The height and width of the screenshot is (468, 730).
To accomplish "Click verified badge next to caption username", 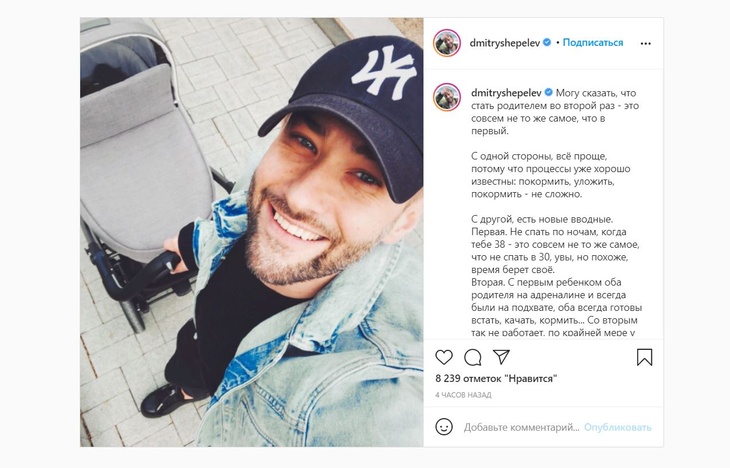I will click(x=548, y=92).
